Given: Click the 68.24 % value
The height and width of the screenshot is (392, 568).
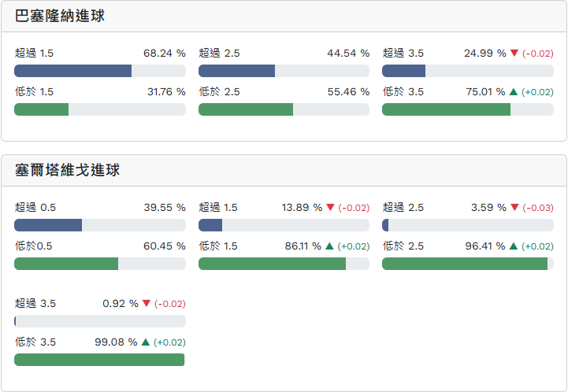Looking at the screenshot, I should pyautogui.click(x=164, y=54).
